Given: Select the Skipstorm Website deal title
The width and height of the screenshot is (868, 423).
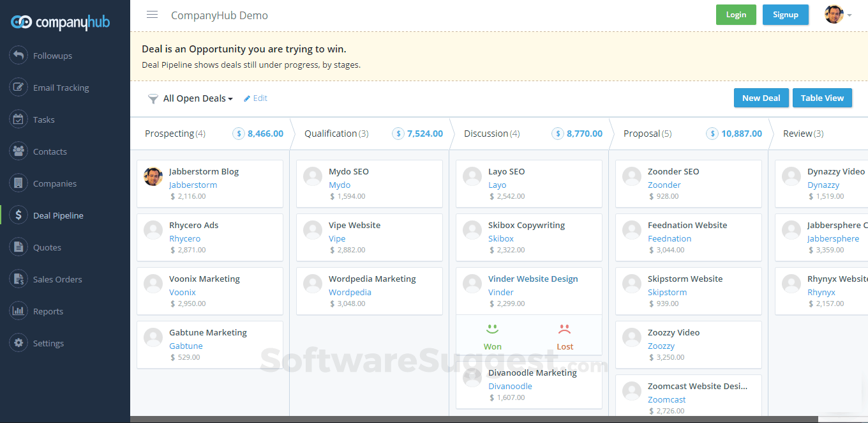Looking at the screenshot, I should (x=685, y=279).
